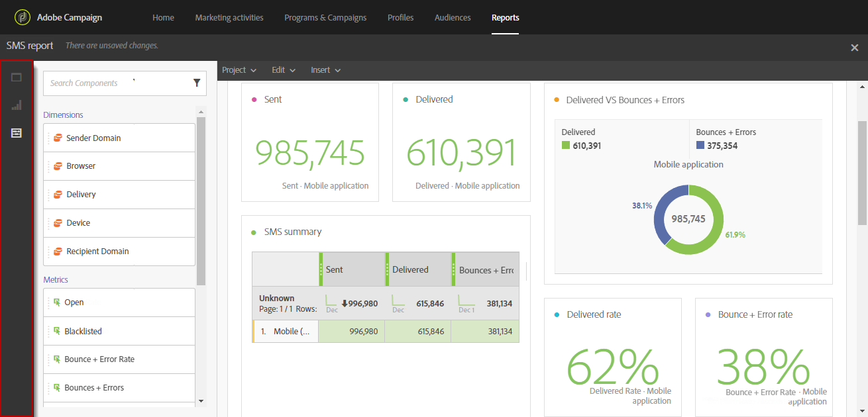Click the 996,980 cell in Mobile row

352,332
